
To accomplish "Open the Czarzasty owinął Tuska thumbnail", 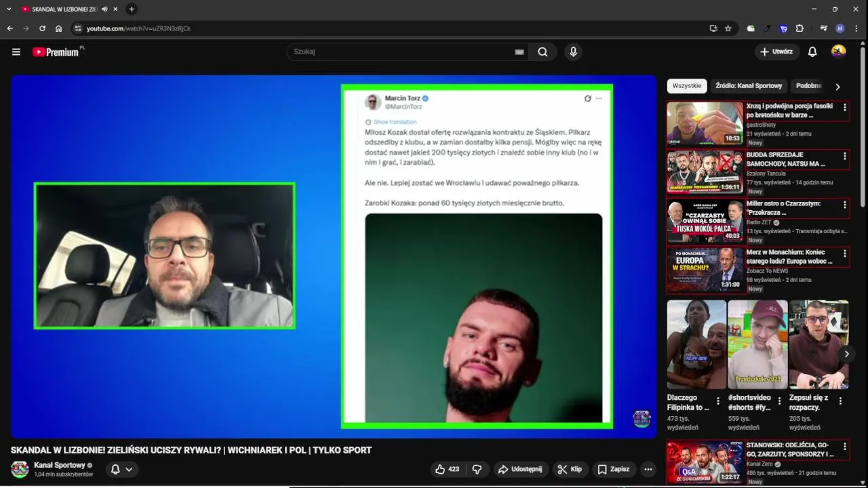I will pyautogui.click(x=705, y=221).
